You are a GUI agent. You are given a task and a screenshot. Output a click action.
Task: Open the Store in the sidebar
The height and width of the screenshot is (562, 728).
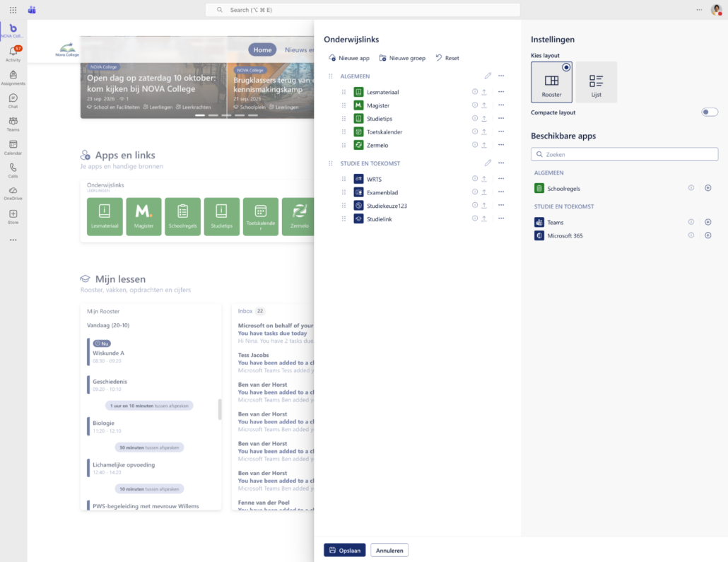(13, 217)
